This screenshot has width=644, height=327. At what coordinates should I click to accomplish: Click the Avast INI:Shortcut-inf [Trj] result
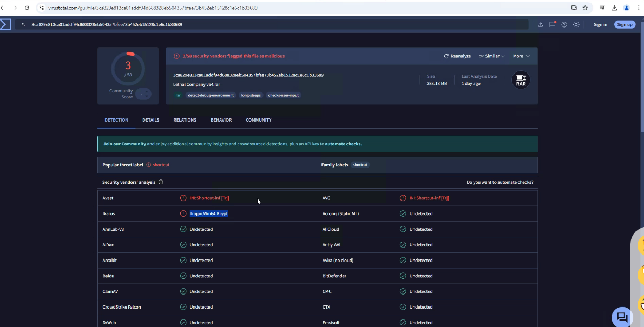coord(209,198)
